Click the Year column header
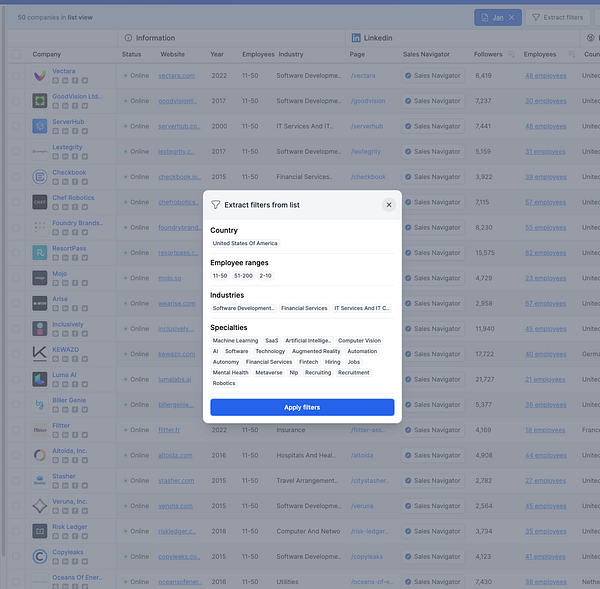Screen dimensions: 600x589 (x=217, y=54)
